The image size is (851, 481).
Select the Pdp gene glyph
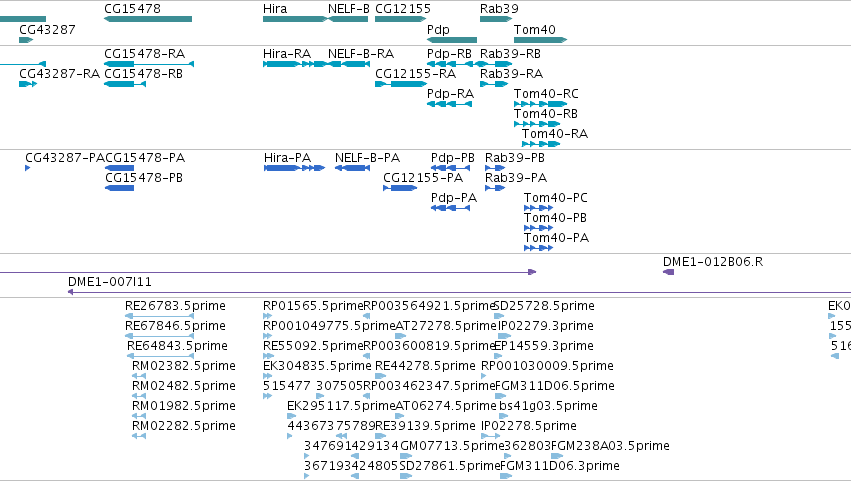pos(452,40)
